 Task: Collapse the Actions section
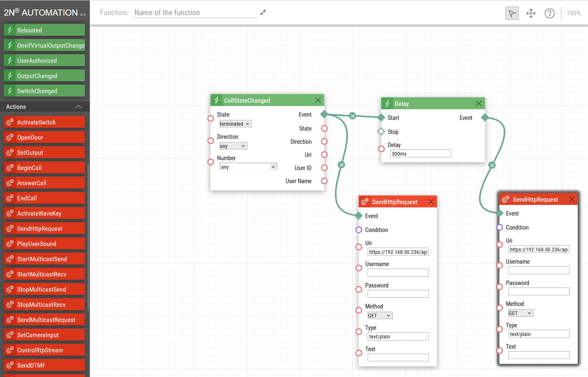click(78, 107)
